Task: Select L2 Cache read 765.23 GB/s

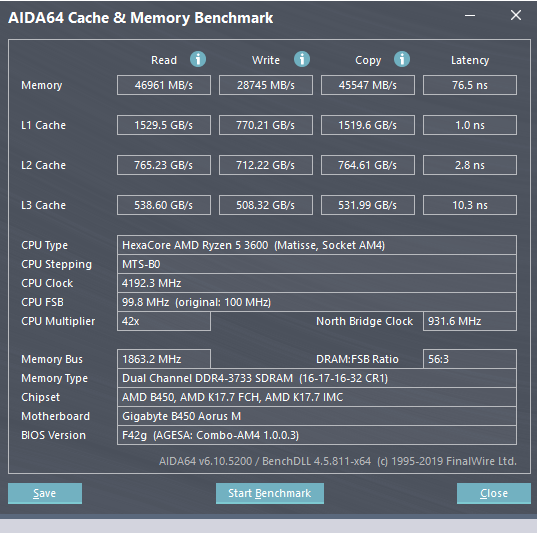Action: click(x=164, y=165)
